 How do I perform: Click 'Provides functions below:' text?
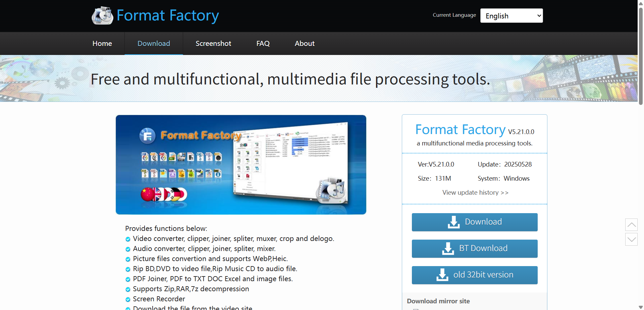tap(166, 229)
